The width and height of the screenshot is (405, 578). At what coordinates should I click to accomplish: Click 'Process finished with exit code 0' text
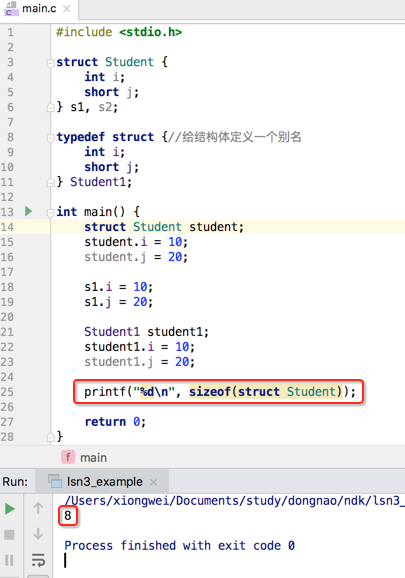[179, 546]
